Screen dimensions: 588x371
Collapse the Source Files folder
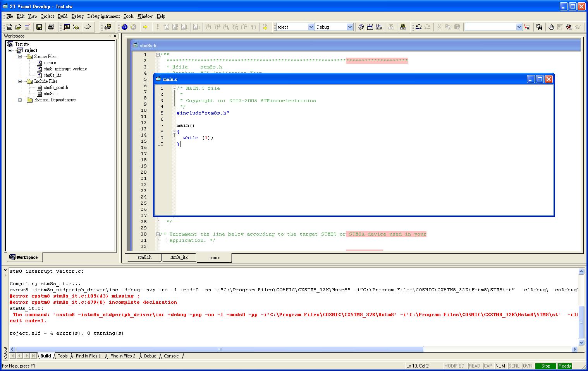[x=20, y=56]
